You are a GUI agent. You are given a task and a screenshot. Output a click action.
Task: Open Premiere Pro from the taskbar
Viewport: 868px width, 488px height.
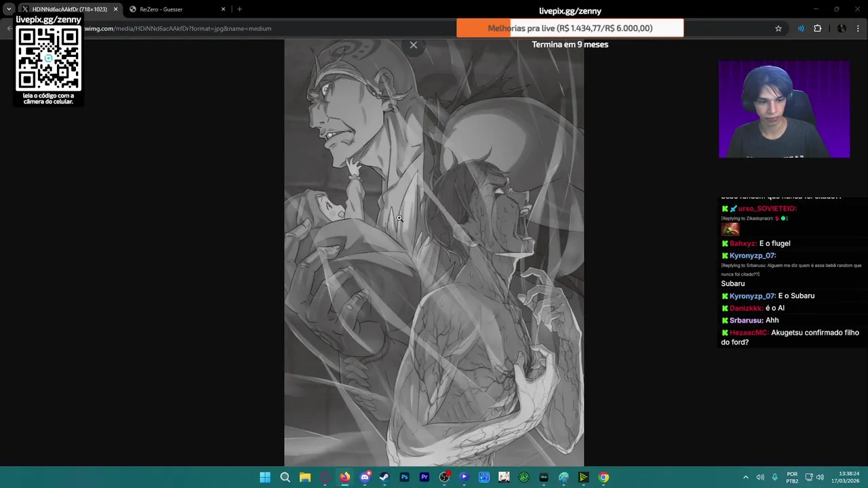click(425, 477)
